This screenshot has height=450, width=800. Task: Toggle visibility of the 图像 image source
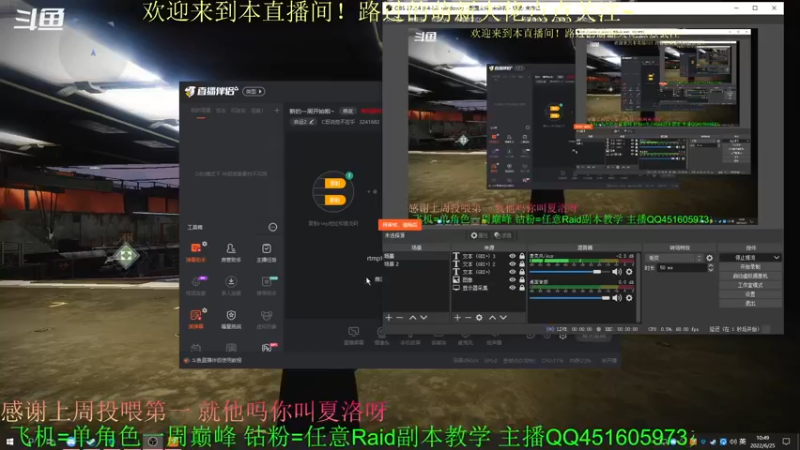coord(512,280)
